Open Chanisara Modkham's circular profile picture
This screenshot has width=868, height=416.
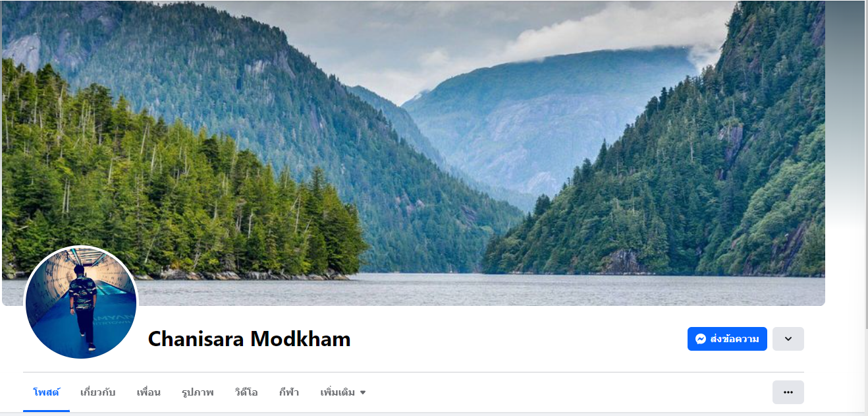click(81, 303)
